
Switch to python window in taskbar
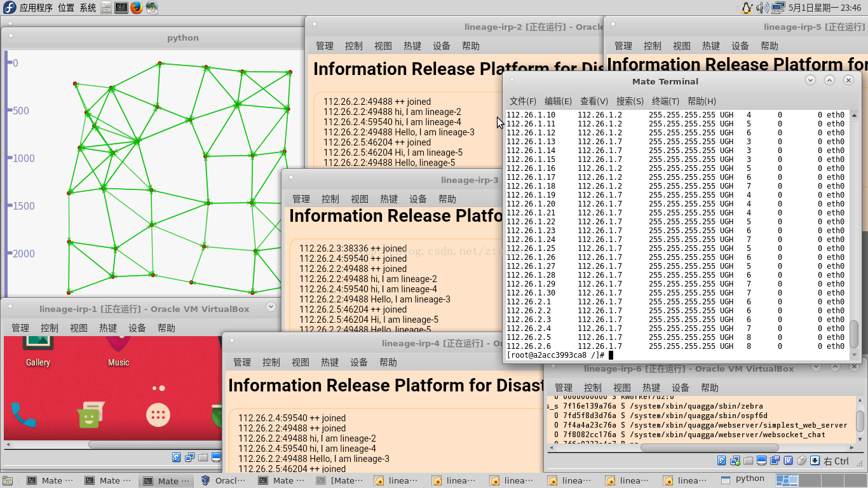[x=743, y=479]
